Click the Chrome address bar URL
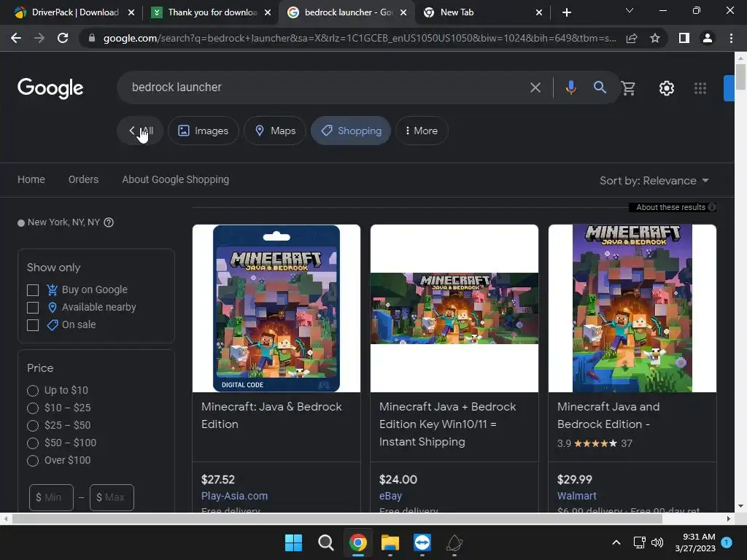The image size is (747, 560). click(x=360, y=38)
